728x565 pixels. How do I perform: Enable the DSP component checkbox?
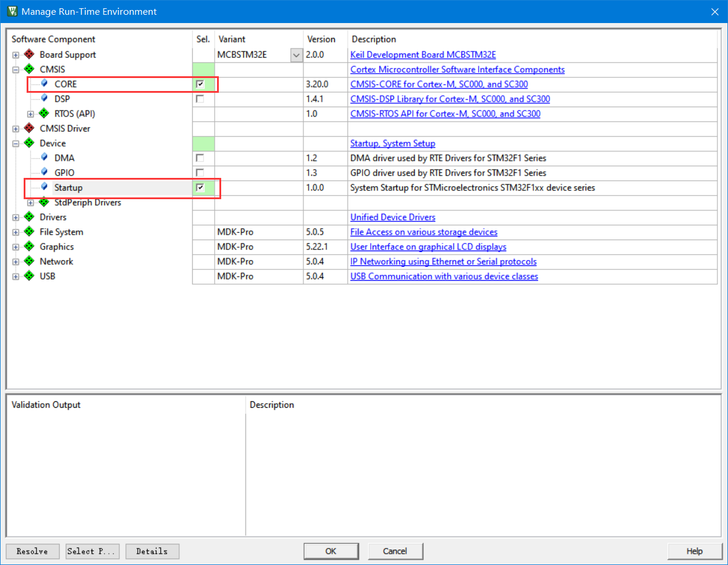pyautogui.click(x=200, y=99)
